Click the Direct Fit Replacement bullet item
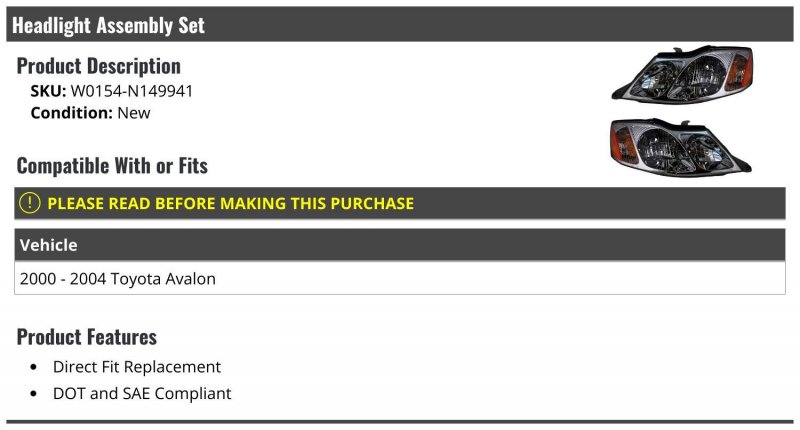 point(137,367)
